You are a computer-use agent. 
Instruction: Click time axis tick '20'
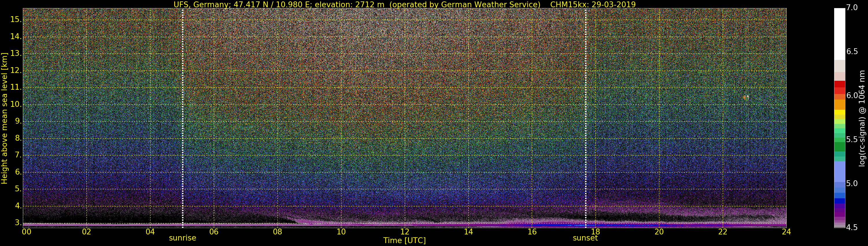pyautogui.click(x=659, y=232)
